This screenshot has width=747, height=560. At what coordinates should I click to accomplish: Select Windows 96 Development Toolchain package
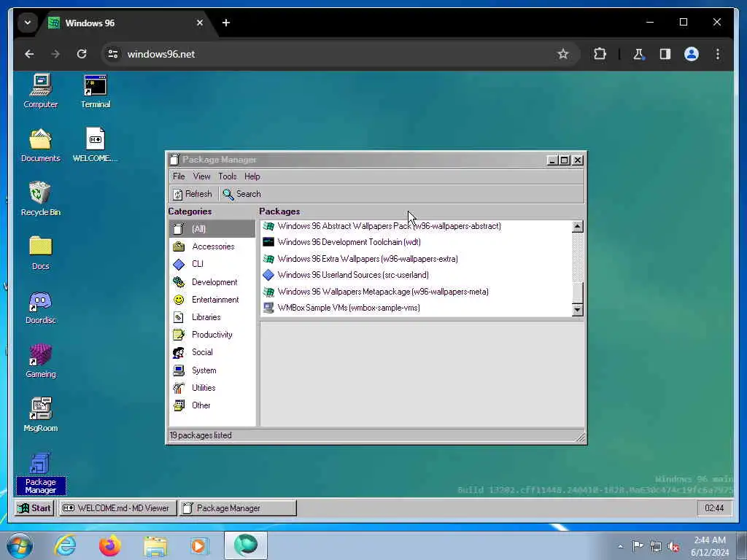coord(415,242)
